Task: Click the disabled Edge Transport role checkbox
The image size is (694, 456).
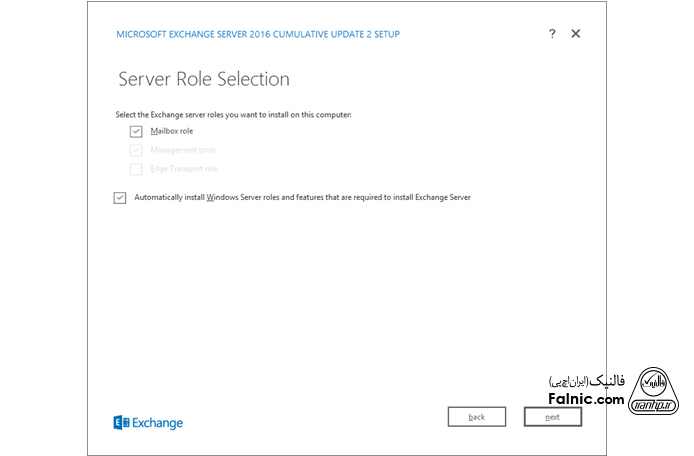Action: pyautogui.click(x=136, y=169)
